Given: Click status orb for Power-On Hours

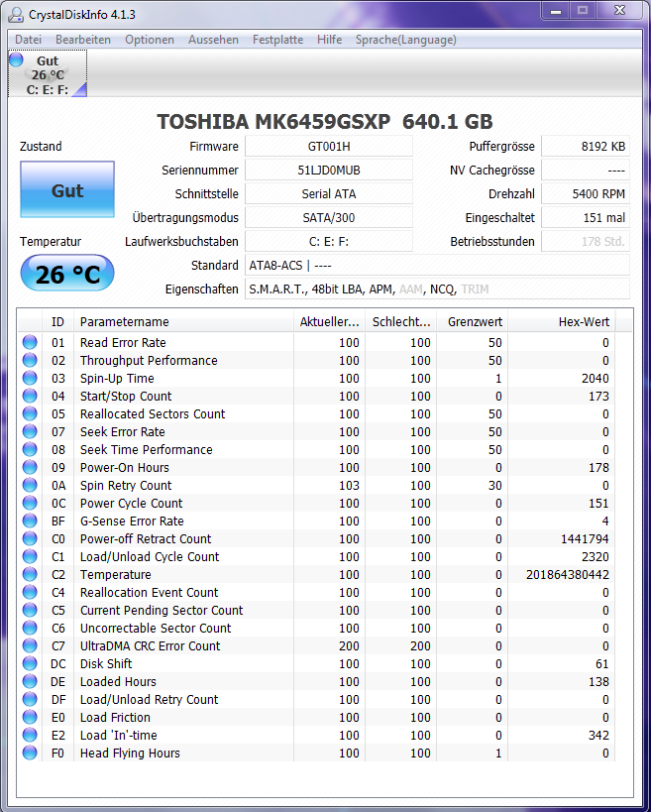Looking at the screenshot, I should point(30,467).
